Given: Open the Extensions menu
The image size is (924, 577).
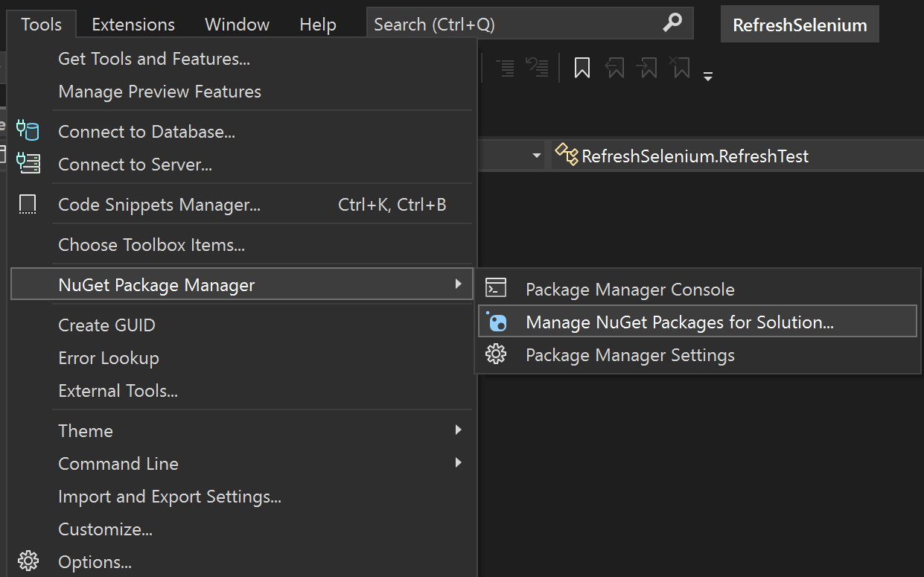Looking at the screenshot, I should coord(133,24).
